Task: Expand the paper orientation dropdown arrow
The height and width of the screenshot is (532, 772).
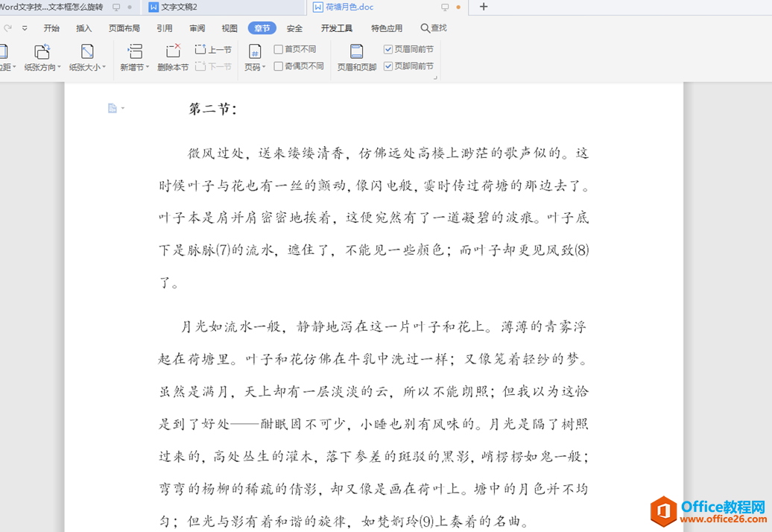Action: click(x=59, y=67)
